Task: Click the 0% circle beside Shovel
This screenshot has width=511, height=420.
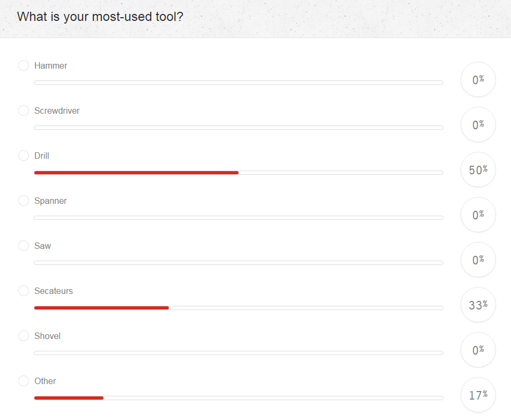Action: point(478,350)
